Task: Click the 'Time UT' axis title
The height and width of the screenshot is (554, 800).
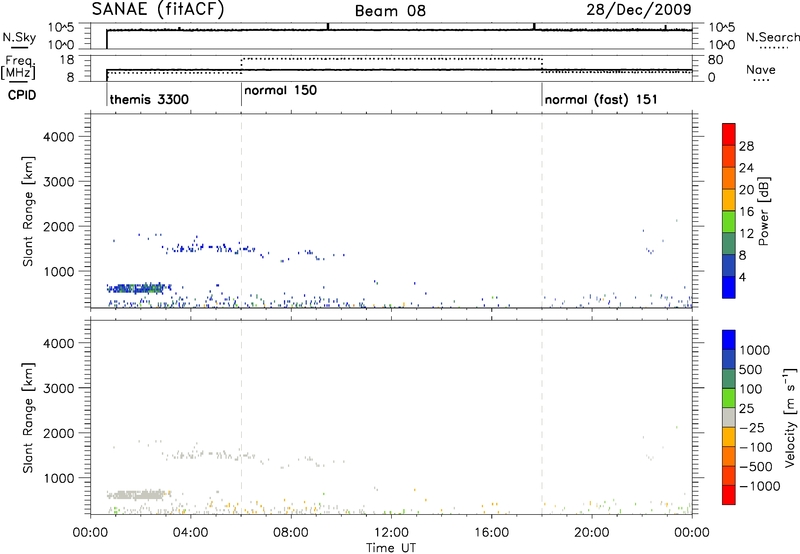Action: pos(391,548)
